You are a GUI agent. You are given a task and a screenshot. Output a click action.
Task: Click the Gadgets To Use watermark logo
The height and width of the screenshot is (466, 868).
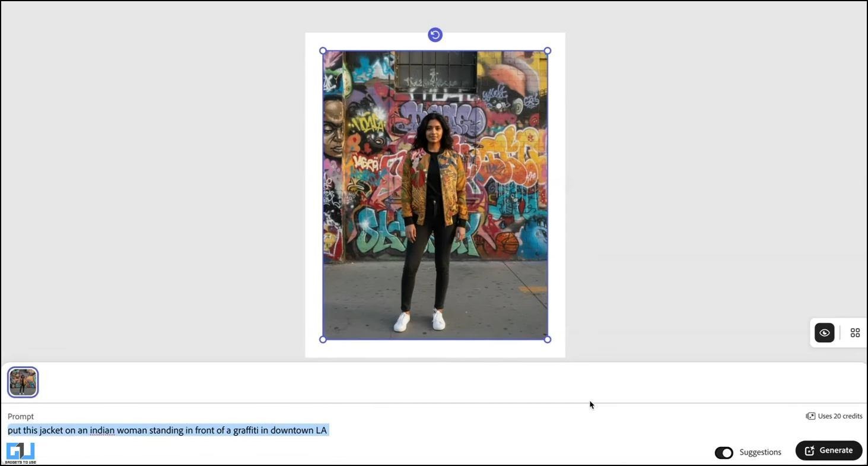(21, 453)
